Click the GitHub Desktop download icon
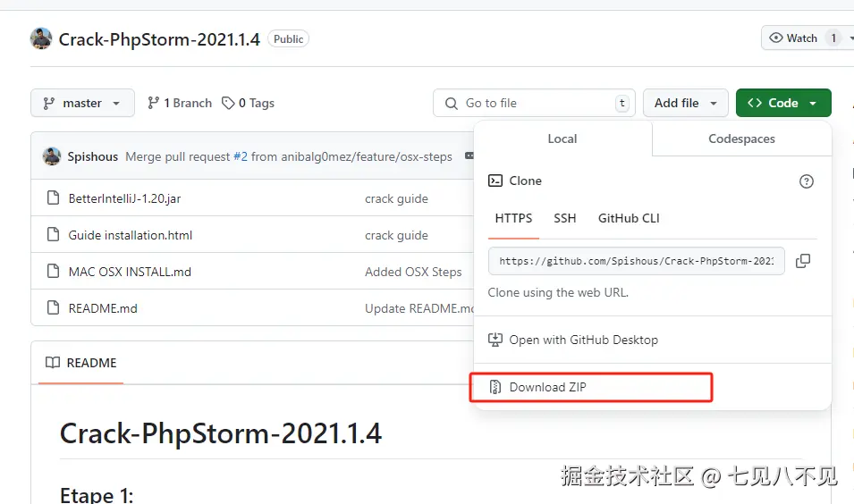Screen dimensions: 854x504 point(495,340)
